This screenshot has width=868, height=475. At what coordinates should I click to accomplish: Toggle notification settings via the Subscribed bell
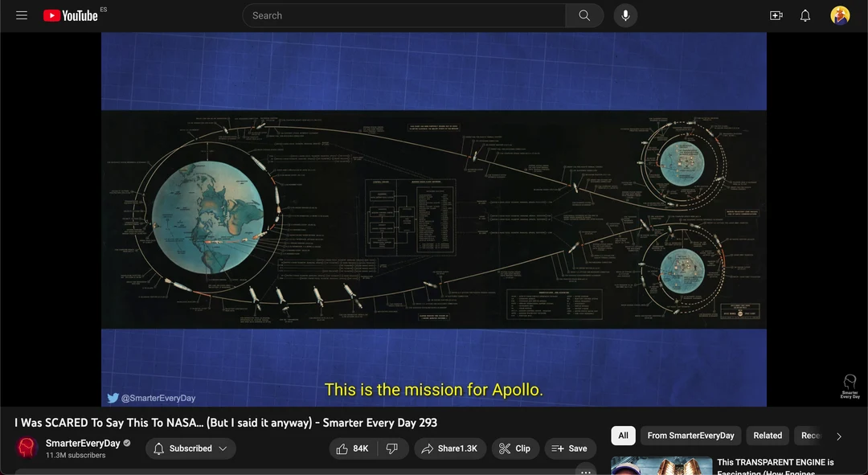[158, 448]
